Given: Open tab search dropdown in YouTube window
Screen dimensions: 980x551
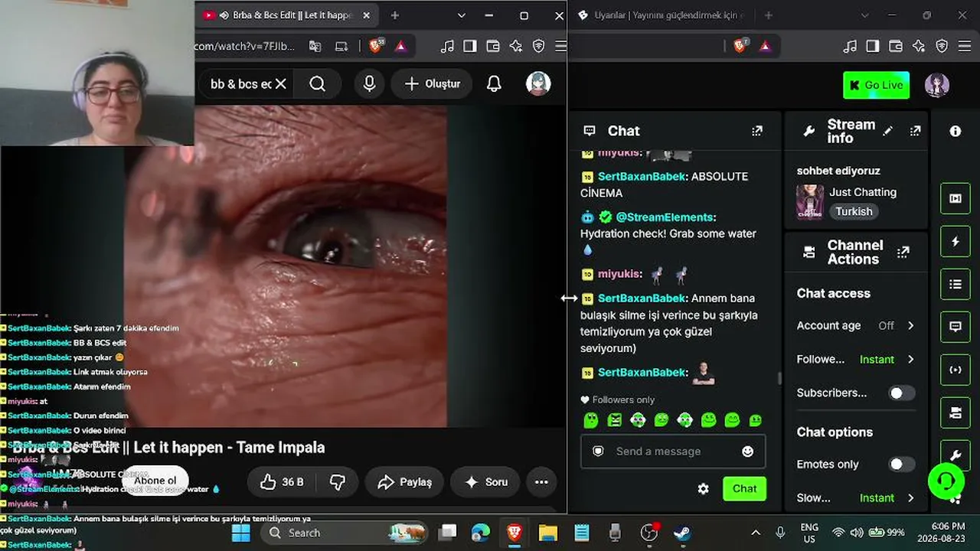Looking at the screenshot, I should point(461,15).
